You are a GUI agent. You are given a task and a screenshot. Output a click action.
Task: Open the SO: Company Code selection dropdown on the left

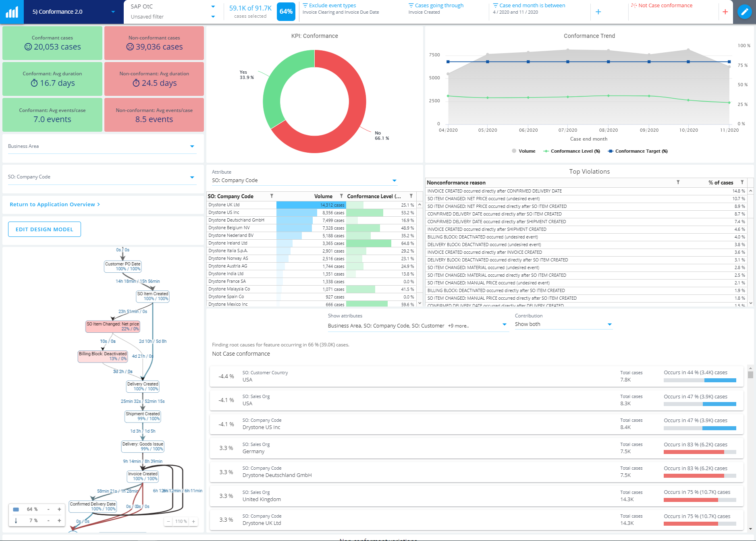[x=102, y=177]
